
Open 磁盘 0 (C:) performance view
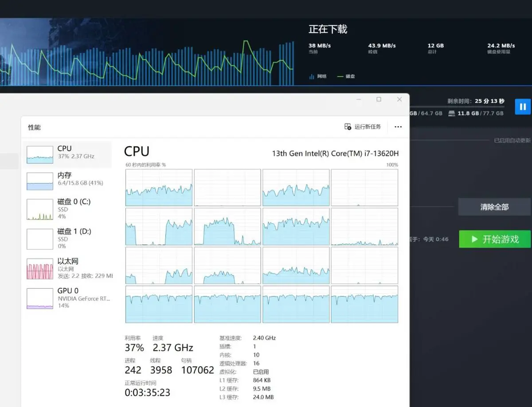pyautogui.click(x=40, y=209)
